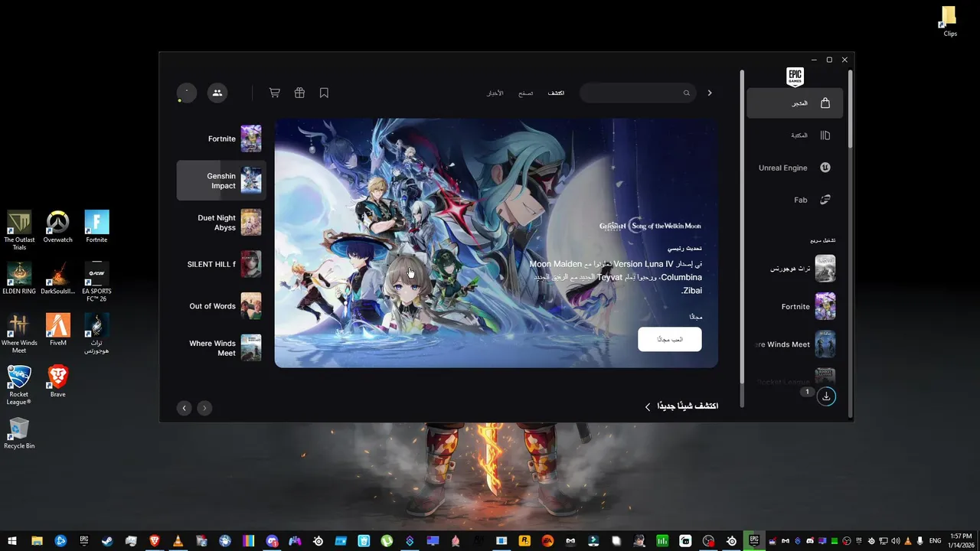
Task: Click the sidebar vertical scrollbar
Action: 850,109
